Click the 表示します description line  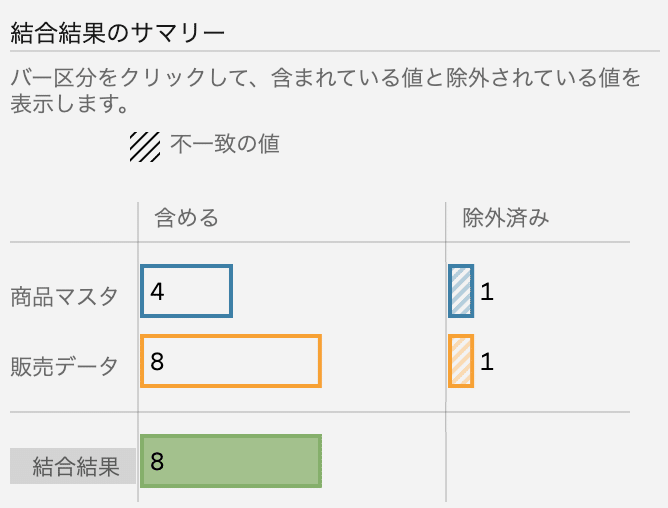[69, 104]
